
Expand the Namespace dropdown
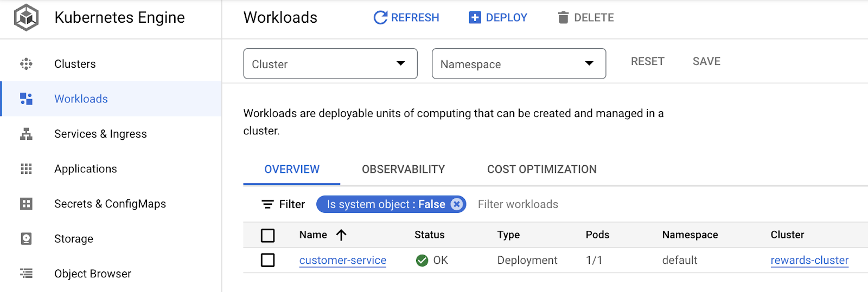(x=518, y=64)
